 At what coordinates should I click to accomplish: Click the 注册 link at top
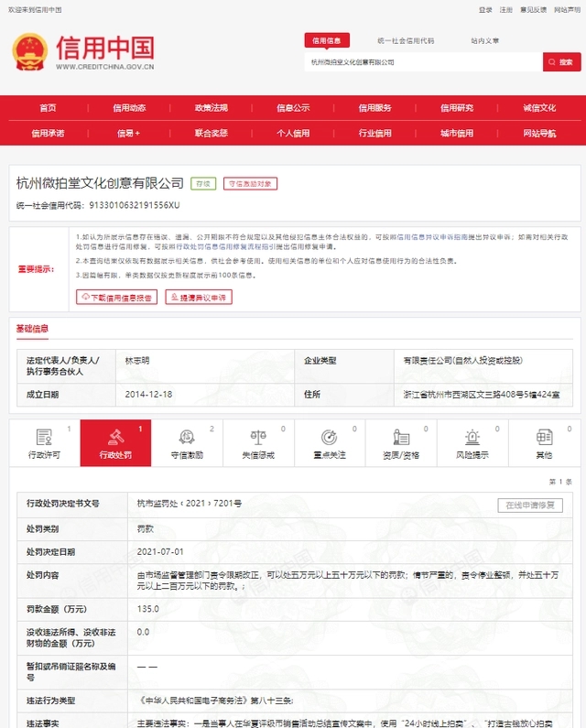coord(505,10)
